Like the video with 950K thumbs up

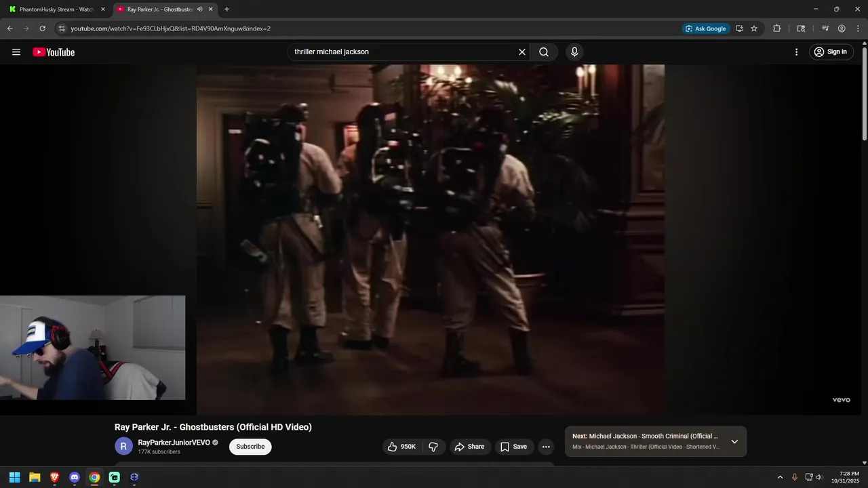click(x=401, y=447)
